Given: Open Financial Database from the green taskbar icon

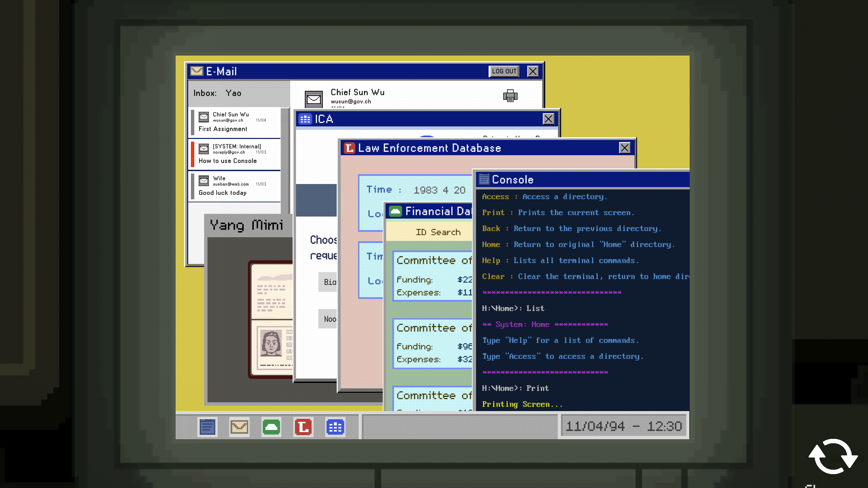Looking at the screenshot, I should pyautogui.click(x=271, y=427).
